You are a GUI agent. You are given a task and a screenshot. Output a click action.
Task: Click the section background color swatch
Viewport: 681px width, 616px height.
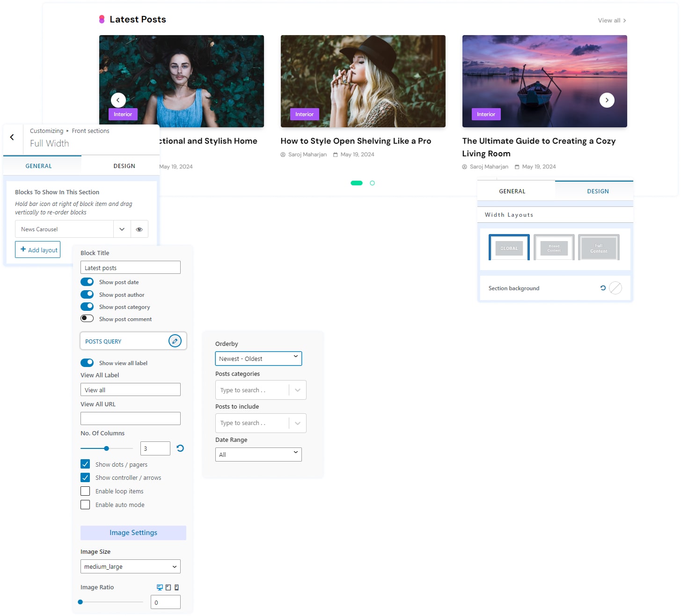click(x=615, y=288)
